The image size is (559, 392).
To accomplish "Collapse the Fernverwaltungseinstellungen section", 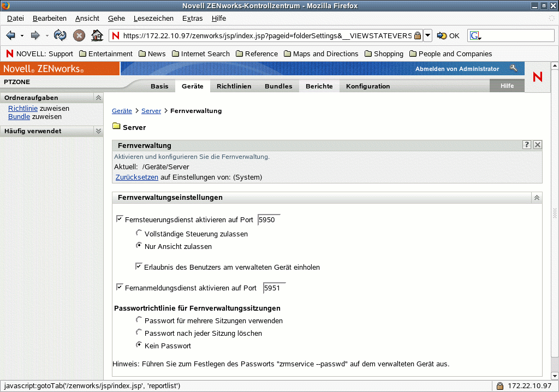I will 537,198.
